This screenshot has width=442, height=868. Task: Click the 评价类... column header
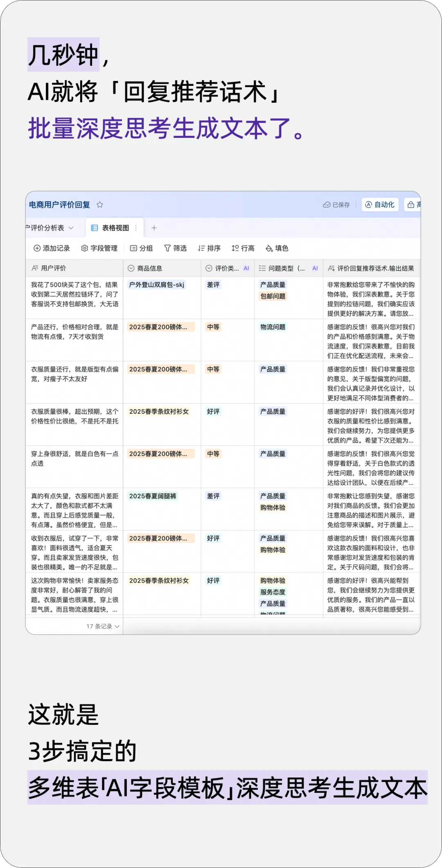228,268
